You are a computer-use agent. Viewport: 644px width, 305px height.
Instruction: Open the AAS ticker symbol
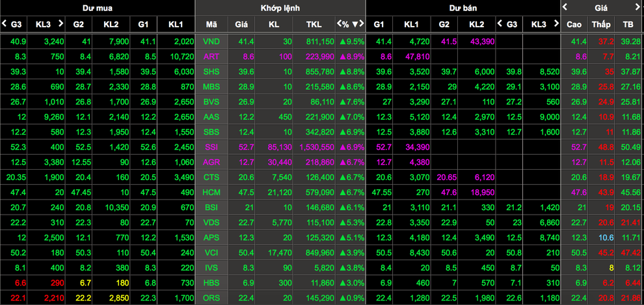(211, 117)
